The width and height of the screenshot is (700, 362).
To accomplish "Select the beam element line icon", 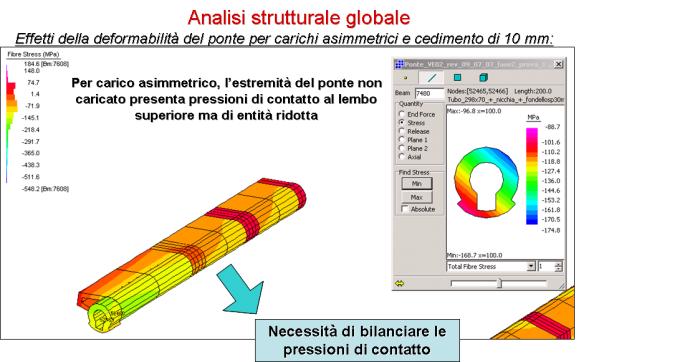I will pos(432,78).
